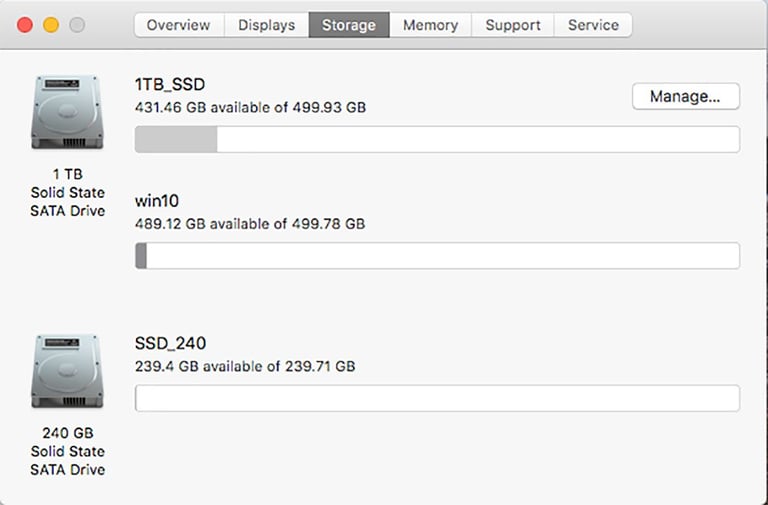768x505 pixels.
Task: Click the Manage... button
Action: pyautogui.click(x=686, y=96)
